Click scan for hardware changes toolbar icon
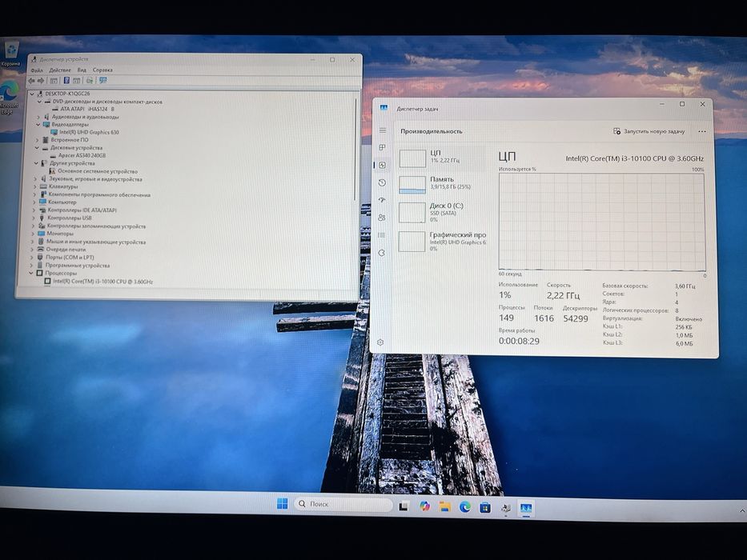The width and height of the screenshot is (747, 560). point(90,81)
